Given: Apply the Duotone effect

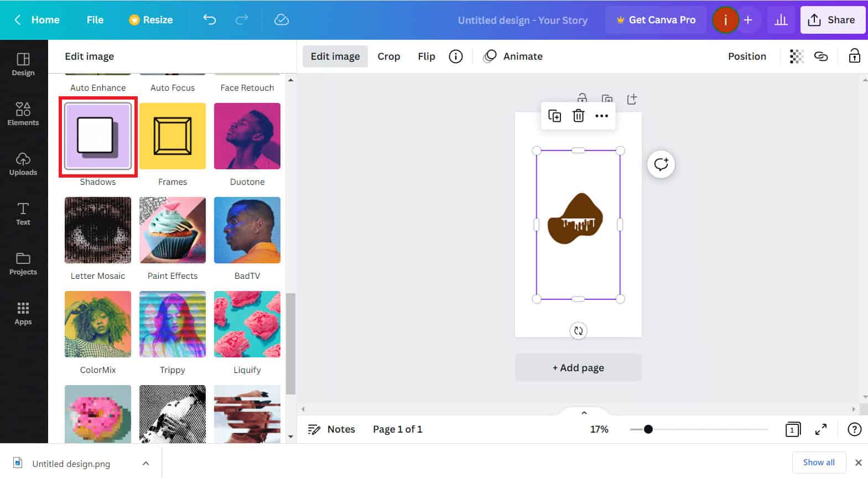Looking at the screenshot, I should [247, 136].
